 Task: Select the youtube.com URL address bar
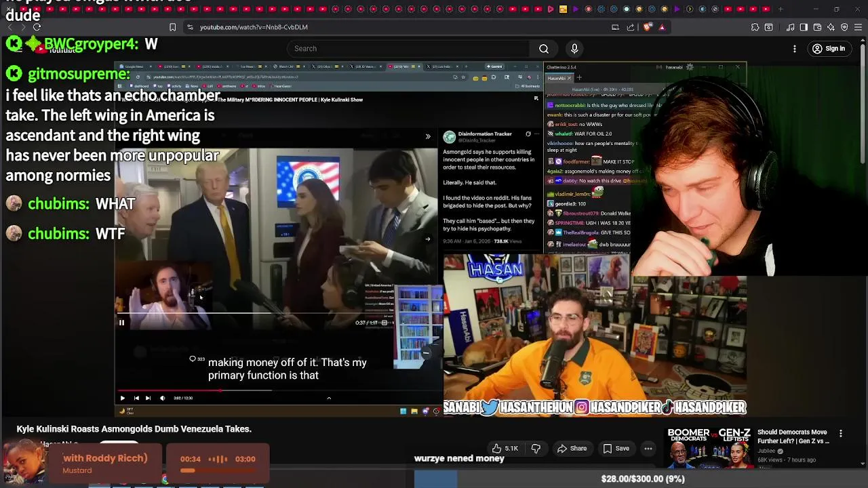pos(254,27)
